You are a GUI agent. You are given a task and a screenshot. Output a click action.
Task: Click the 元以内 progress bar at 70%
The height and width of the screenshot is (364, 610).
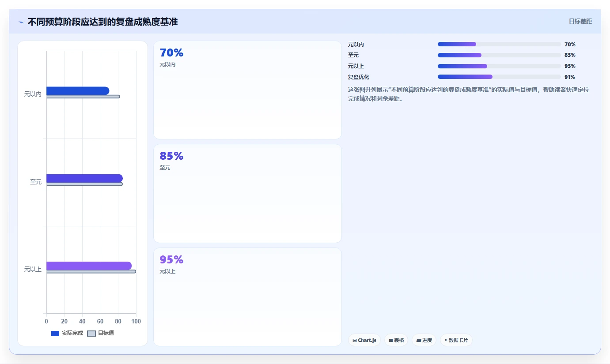coord(499,44)
